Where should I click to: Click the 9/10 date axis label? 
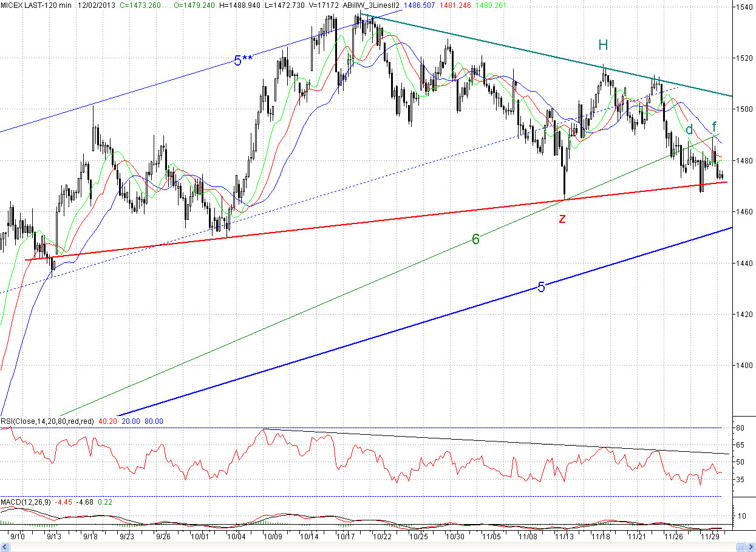(x=18, y=537)
